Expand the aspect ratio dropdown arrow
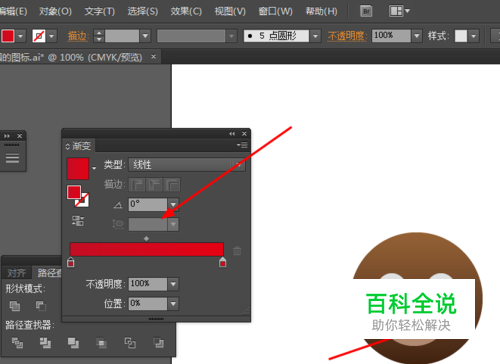Viewport: 500px width, 364px height. click(173, 224)
